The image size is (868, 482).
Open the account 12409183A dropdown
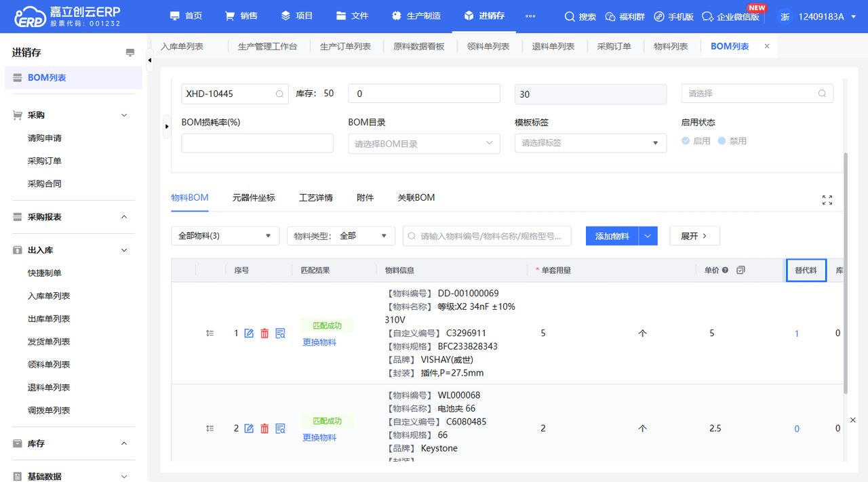point(826,16)
